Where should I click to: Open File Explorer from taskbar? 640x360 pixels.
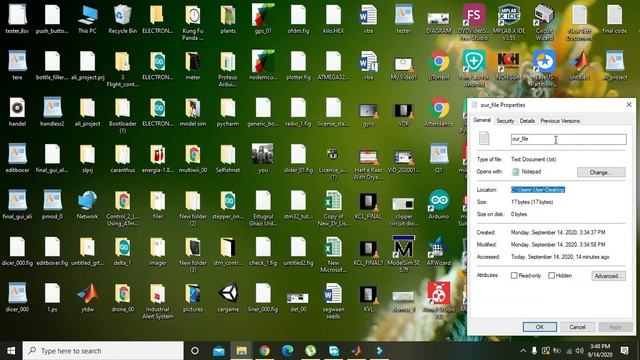(242, 351)
